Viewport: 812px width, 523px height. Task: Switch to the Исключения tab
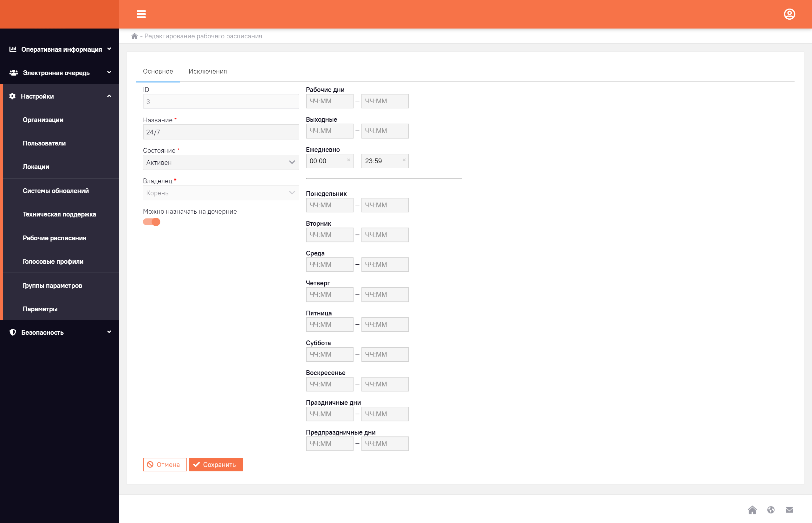point(207,71)
